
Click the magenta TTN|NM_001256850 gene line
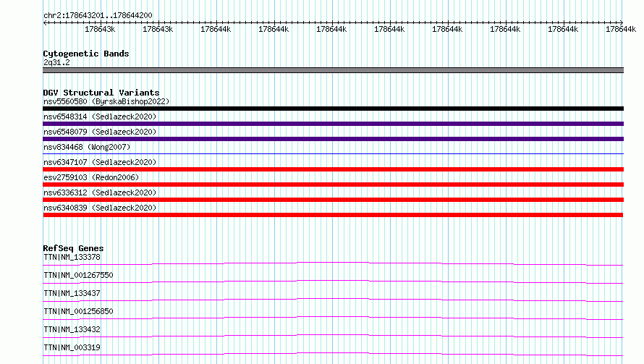pyautogui.click(x=333, y=318)
